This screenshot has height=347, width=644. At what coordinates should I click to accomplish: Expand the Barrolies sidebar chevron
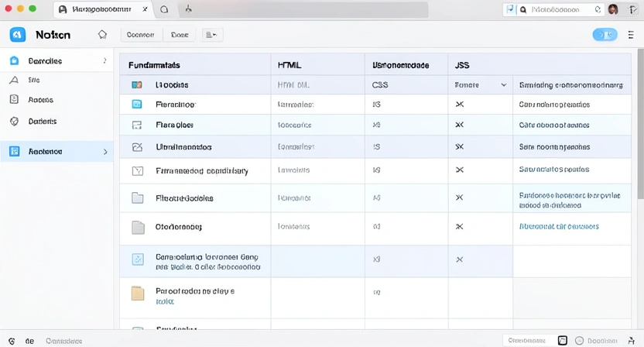point(104,61)
